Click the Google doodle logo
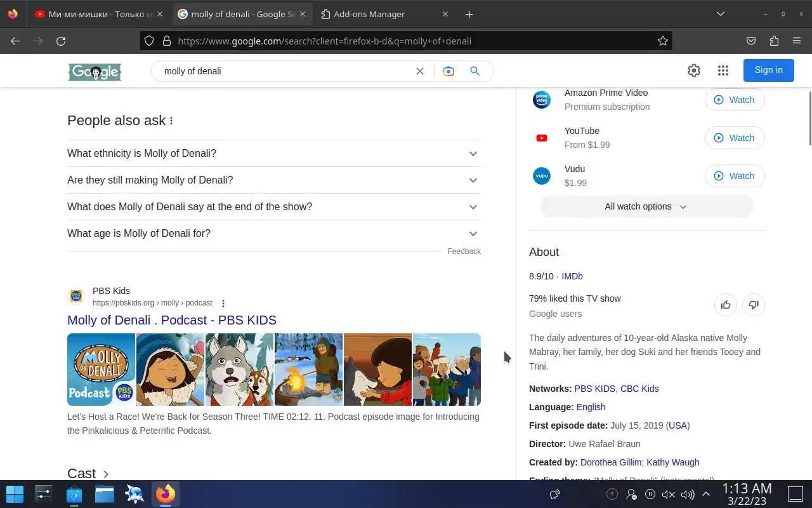This screenshot has height=508, width=812. click(x=95, y=72)
